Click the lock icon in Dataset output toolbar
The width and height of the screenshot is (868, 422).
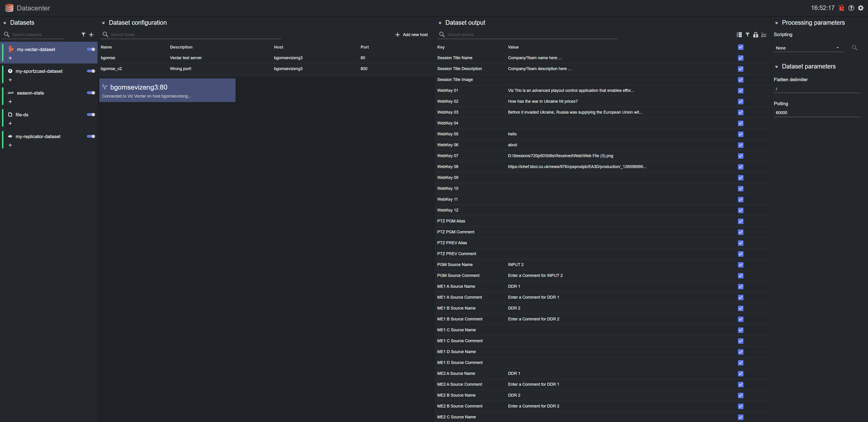pyautogui.click(x=755, y=35)
